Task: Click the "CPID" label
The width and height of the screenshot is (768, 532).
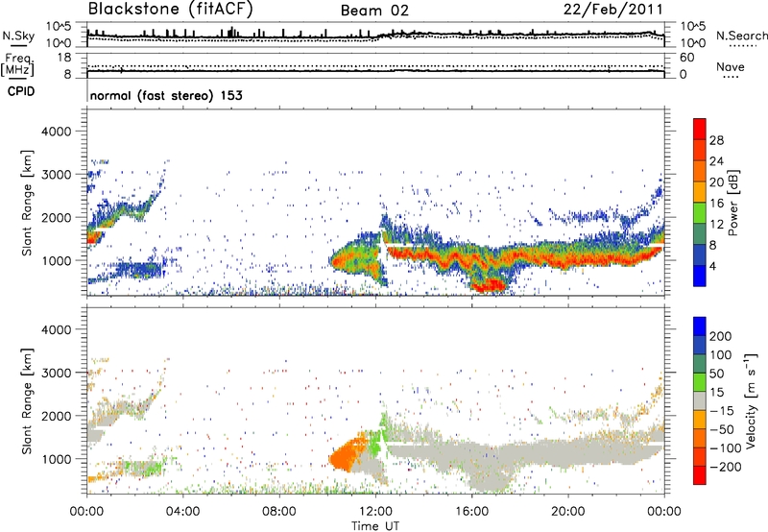Action: tap(21, 91)
